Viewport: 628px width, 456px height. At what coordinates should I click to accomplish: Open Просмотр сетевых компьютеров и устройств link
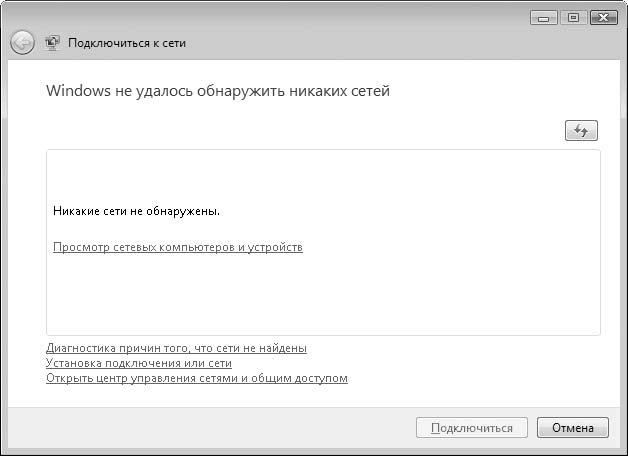click(x=178, y=247)
